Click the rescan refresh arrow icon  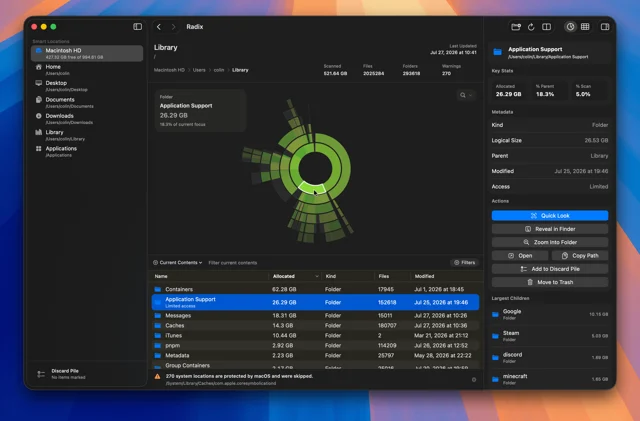[x=531, y=27]
